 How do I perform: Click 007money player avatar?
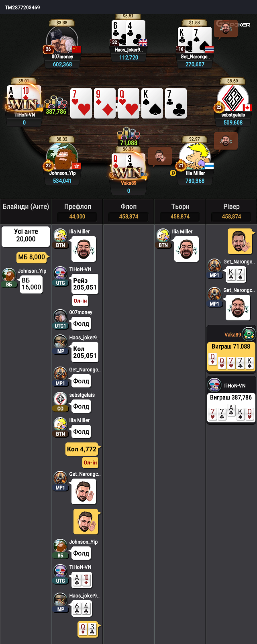[x=62, y=39]
